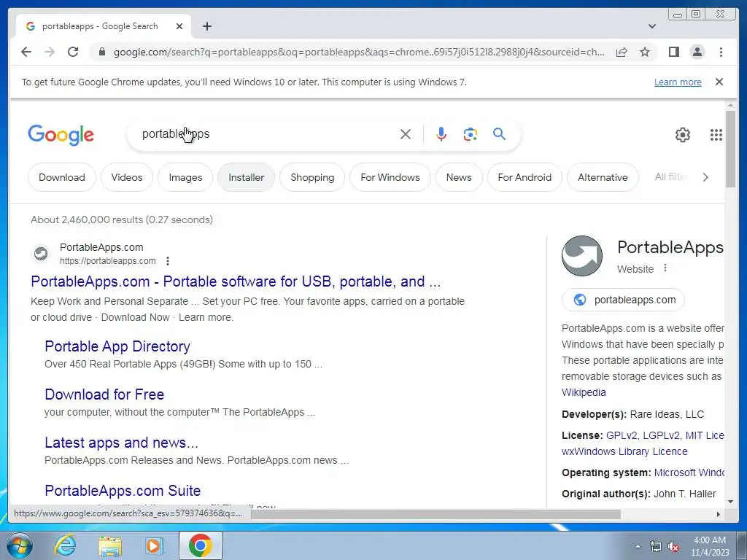Open Windows Media Player from taskbar
Viewport: 747px width, 560px height.
tap(155, 545)
